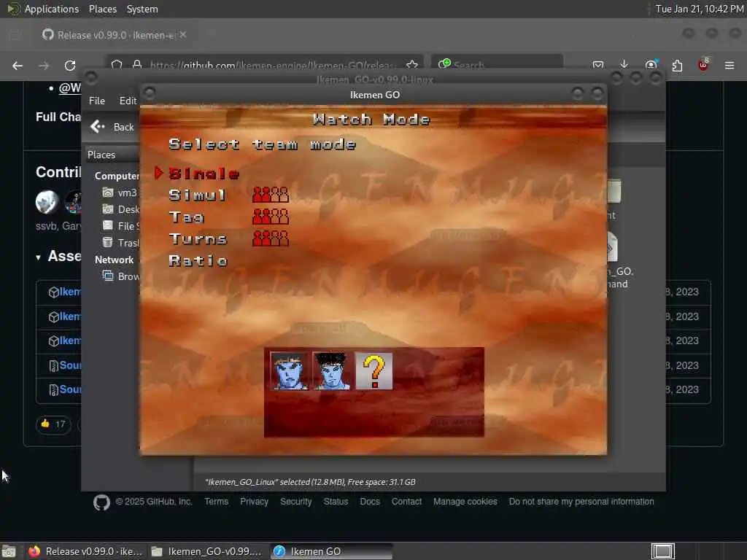Viewport: 747px width, 560px height.
Task: Switch to Firefox Release v0.99.0 taskbar item
Action: 85,551
